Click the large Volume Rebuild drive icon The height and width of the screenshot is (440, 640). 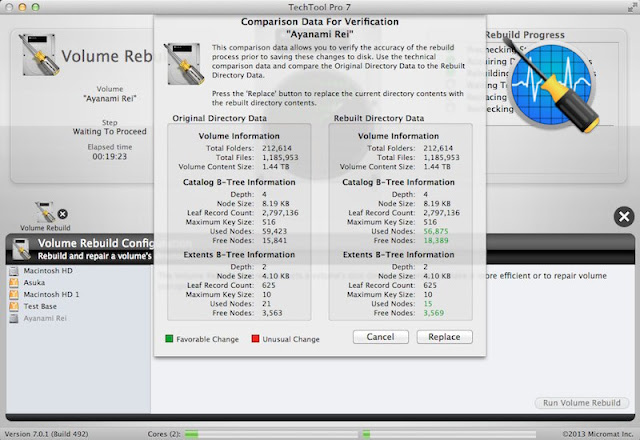pyautogui.click(x=39, y=55)
